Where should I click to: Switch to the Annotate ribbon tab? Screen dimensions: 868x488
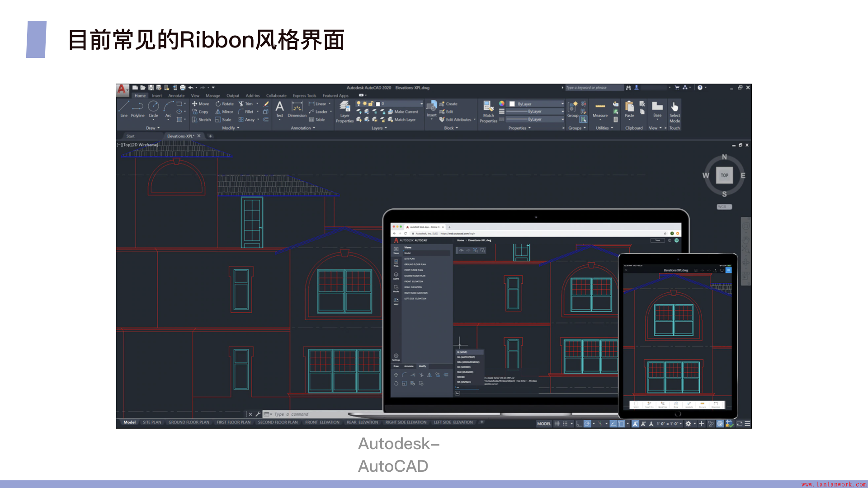176,96
